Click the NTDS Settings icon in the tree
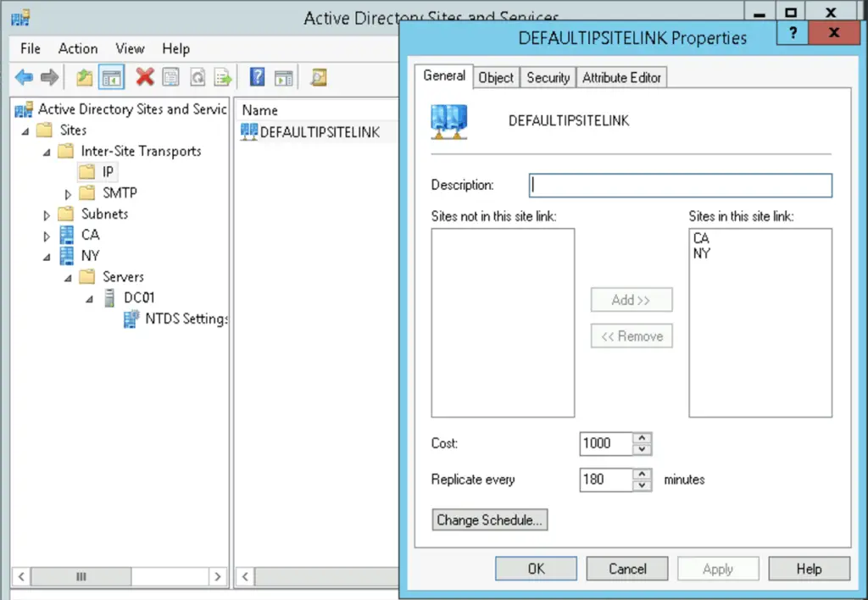The image size is (868, 600). tap(131, 319)
